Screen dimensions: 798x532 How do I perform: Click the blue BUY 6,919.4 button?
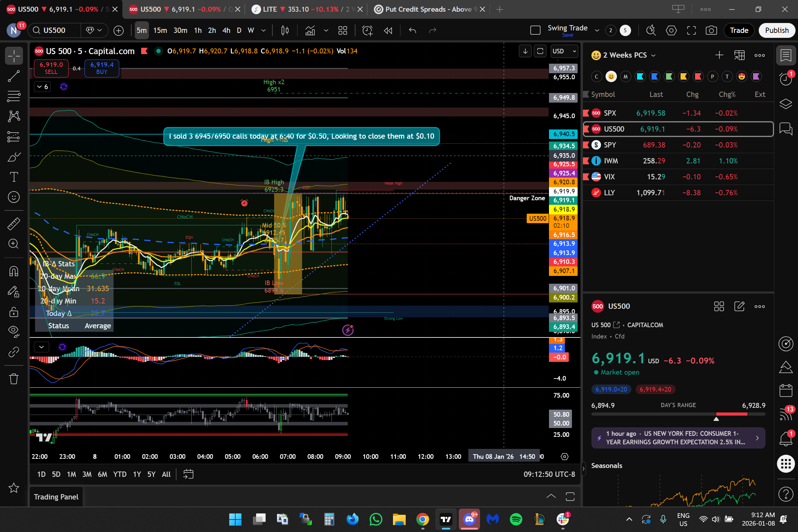click(x=102, y=68)
